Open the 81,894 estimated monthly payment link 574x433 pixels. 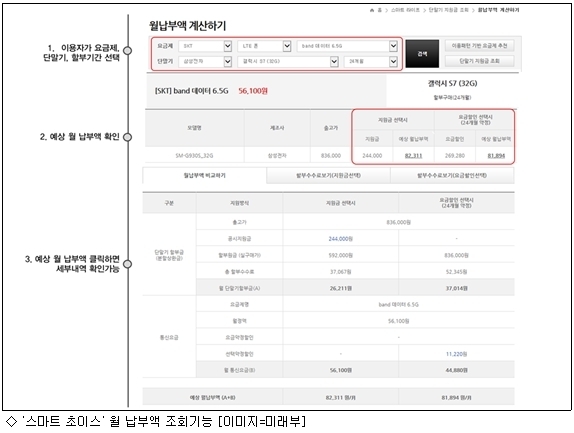(x=496, y=156)
